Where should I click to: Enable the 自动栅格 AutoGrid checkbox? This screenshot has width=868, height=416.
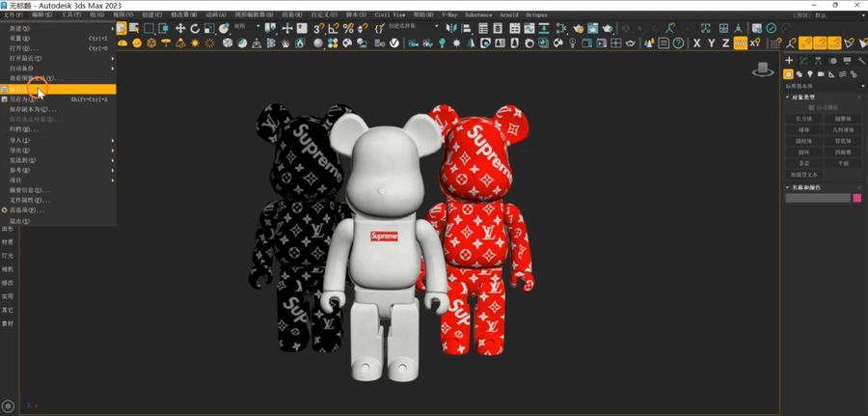811,107
